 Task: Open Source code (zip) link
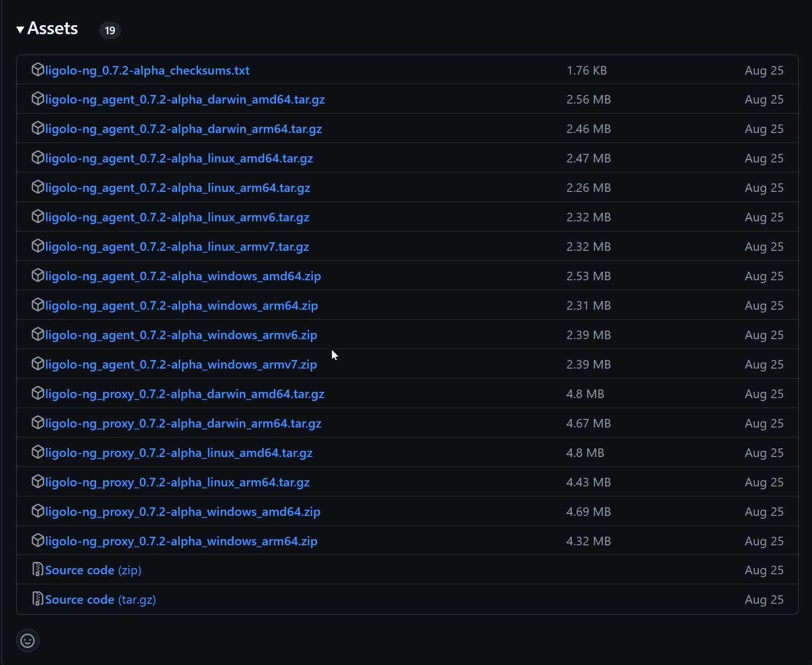pos(93,570)
